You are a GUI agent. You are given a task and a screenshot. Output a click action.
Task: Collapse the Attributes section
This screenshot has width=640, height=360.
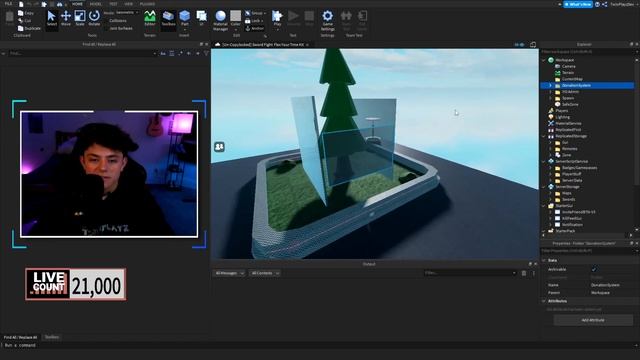544,301
